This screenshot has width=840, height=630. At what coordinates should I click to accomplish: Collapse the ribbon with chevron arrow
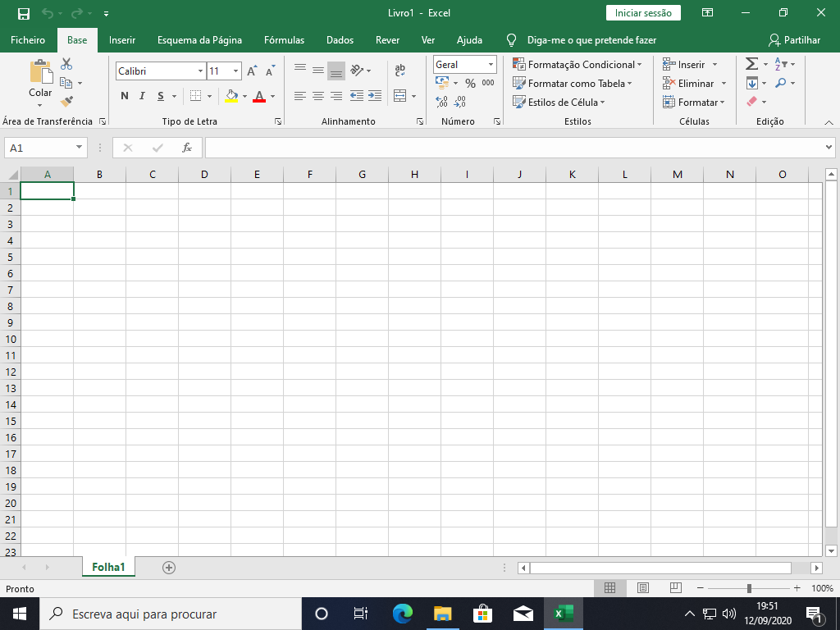point(829,123)
